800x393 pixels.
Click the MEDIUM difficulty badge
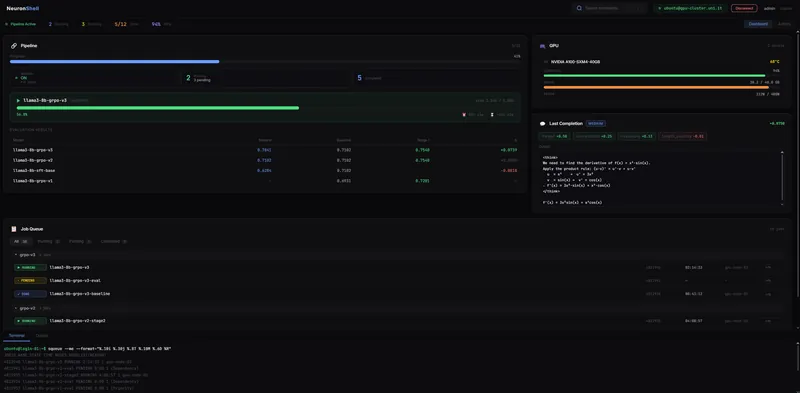[595, 124]
